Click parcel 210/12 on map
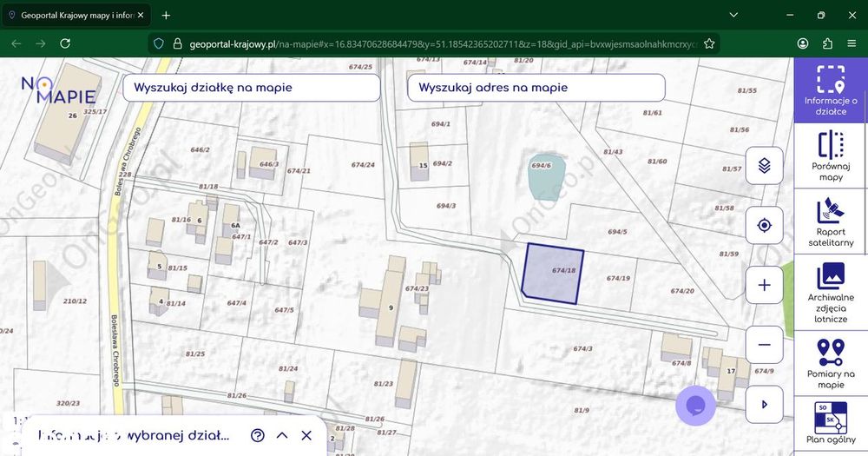 pyautogui.click(x=75, y=301)
